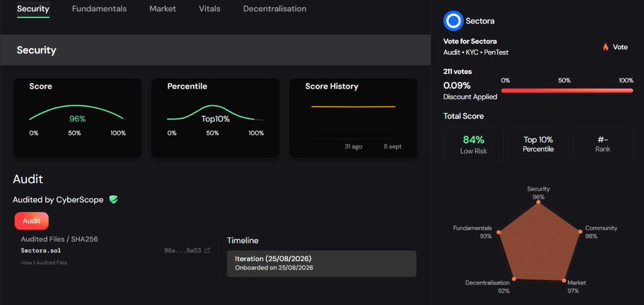Click the #- Rank box
This screenshot has height=305, width=644.
[x=603, y=144]
